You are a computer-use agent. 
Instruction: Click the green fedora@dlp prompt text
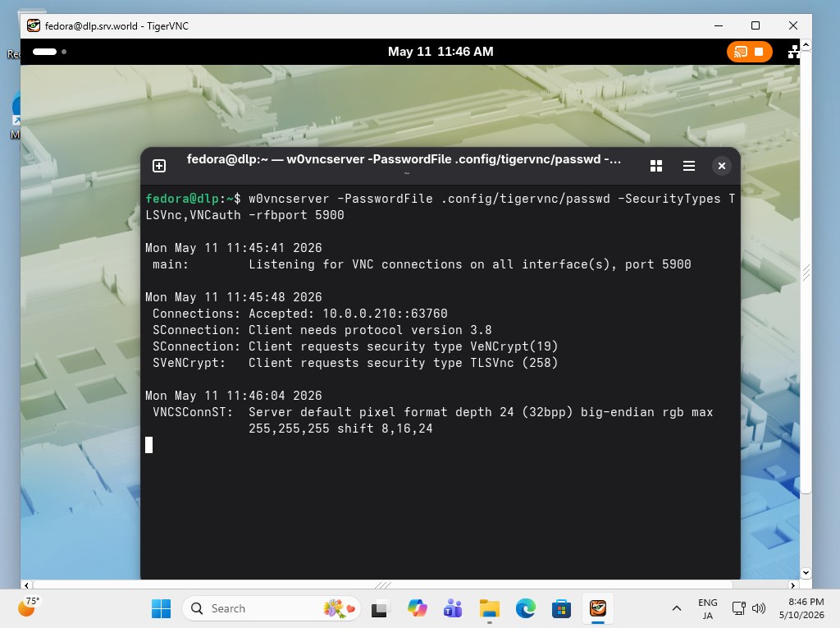pos(182,199)
